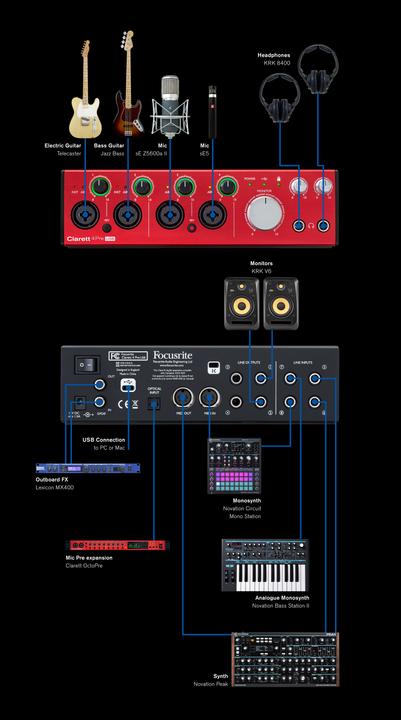Click the "Analogue Monosynth" label
This screenshot has width=401, height=720.
282,598
